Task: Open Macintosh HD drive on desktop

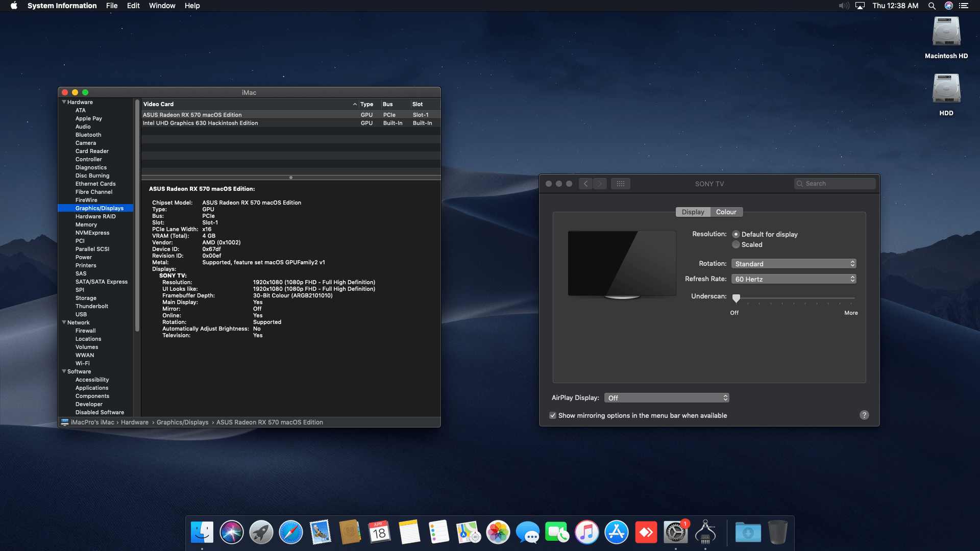Action: (946, 32)
